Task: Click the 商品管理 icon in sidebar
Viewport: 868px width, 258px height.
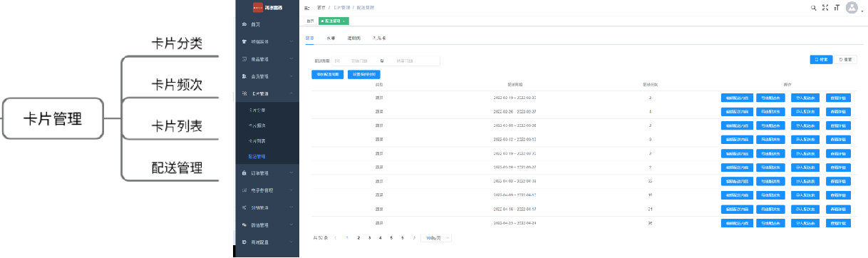Action: point(244,59)
